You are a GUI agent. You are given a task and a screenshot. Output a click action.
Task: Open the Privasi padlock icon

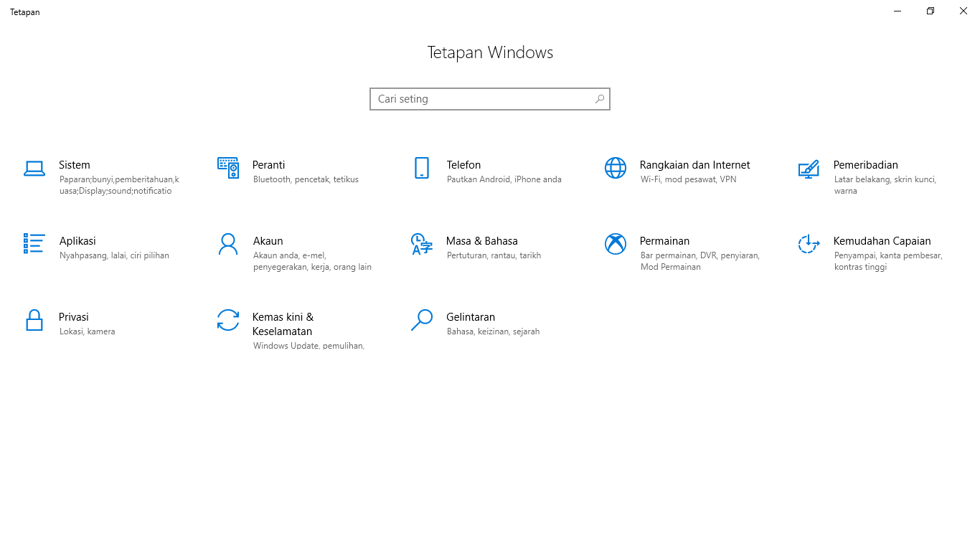34,320
